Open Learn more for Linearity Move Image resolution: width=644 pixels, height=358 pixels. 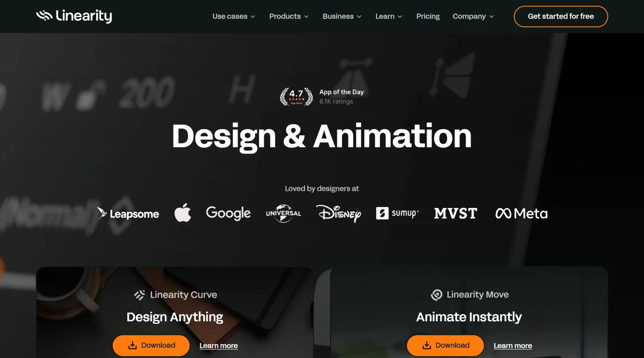(513, 346)
